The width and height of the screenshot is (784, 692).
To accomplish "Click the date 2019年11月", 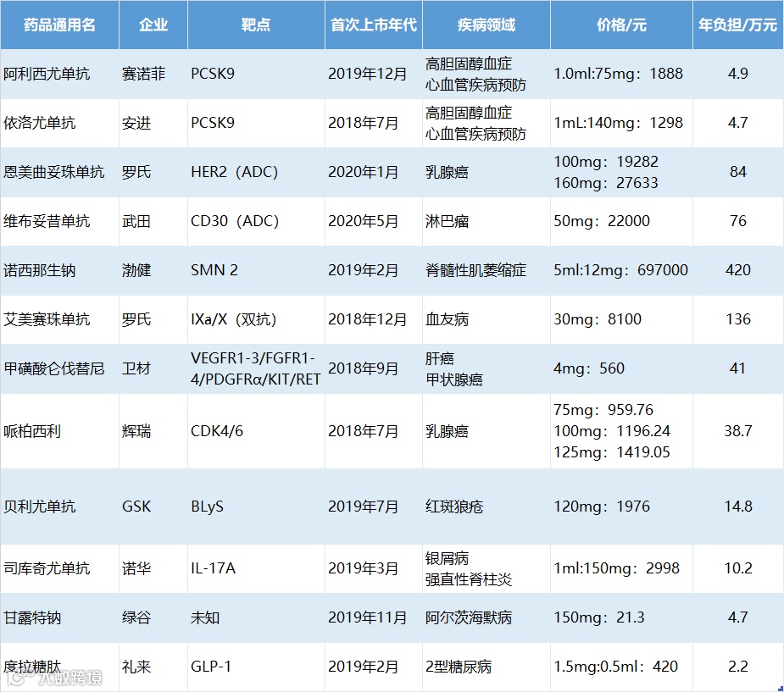I will [x=368, y=617].
